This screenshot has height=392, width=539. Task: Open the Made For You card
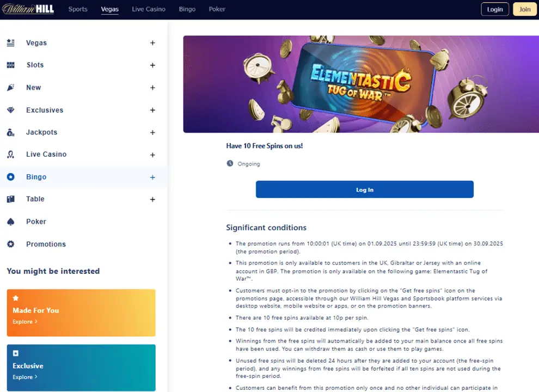click(81, 313)
